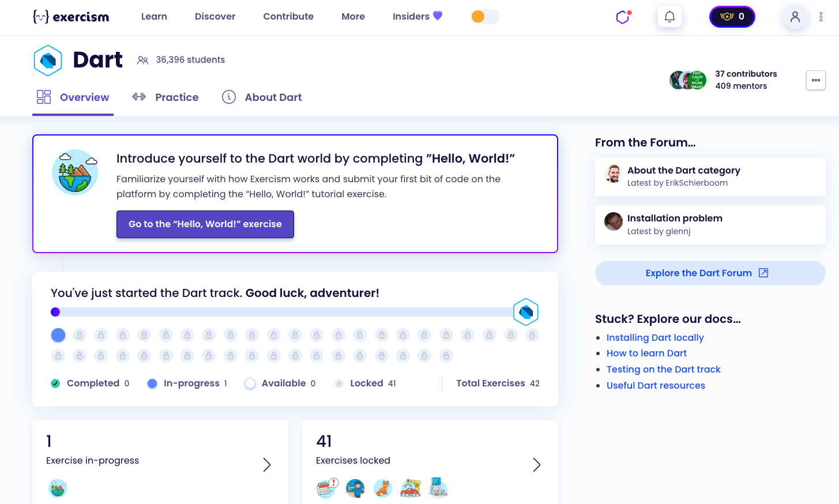Click the Completed green check legend icon
Viewport: 839px width, 504px height.
[55, 383]
